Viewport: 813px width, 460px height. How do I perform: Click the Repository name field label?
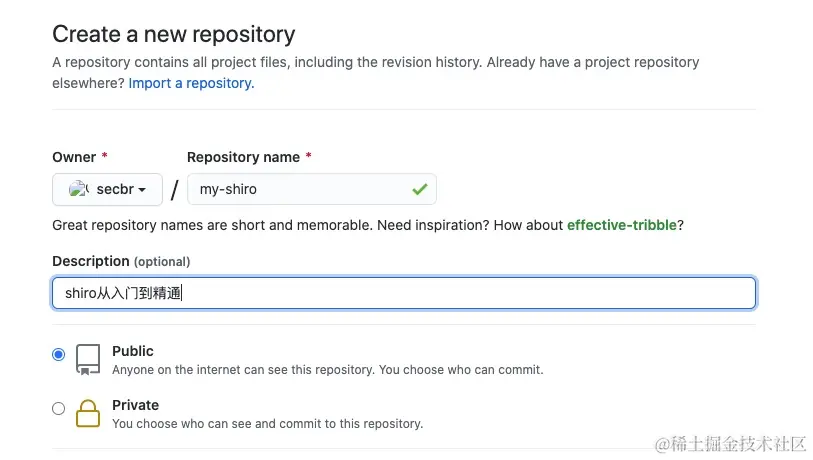tap(243, 157)
